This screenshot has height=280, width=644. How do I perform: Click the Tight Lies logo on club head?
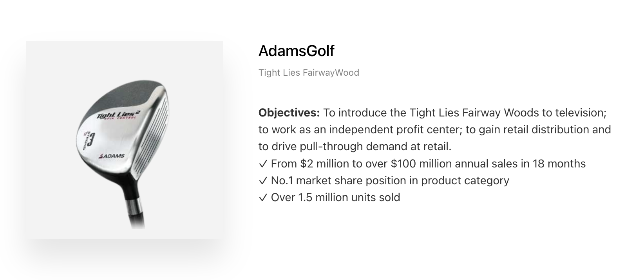tap(118, 115)
